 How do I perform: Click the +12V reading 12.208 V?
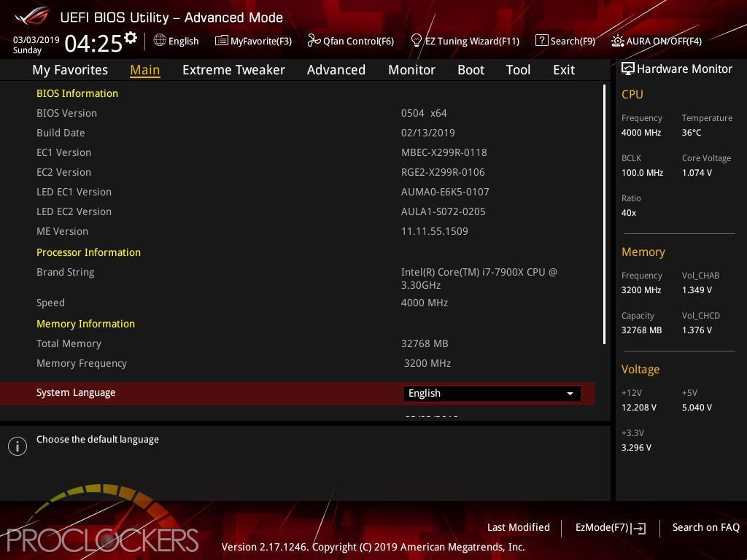click(639, 407)
